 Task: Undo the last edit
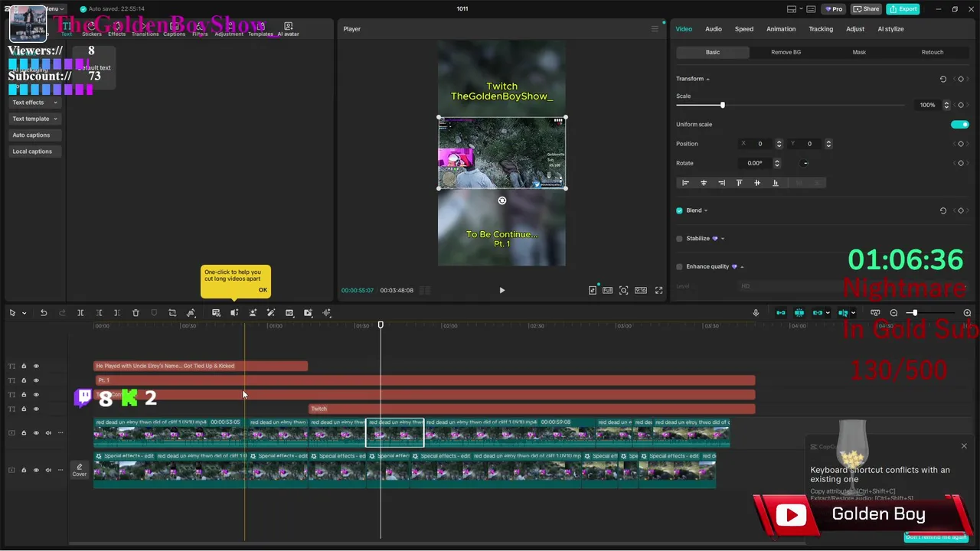[x=44, y=313]
